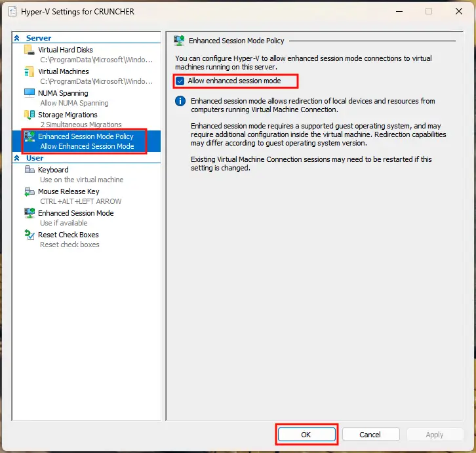Click the Storage Migrations icon
The width and height of the screenshot is (476, 453).
pos(30,115)
